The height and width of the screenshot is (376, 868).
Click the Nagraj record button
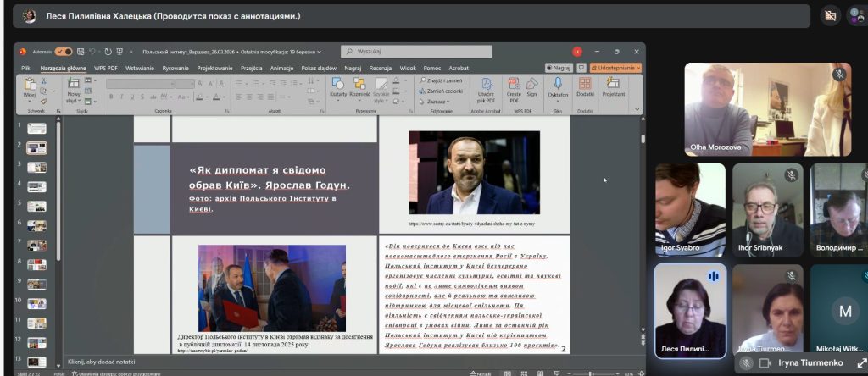click(x=559, y=68)
